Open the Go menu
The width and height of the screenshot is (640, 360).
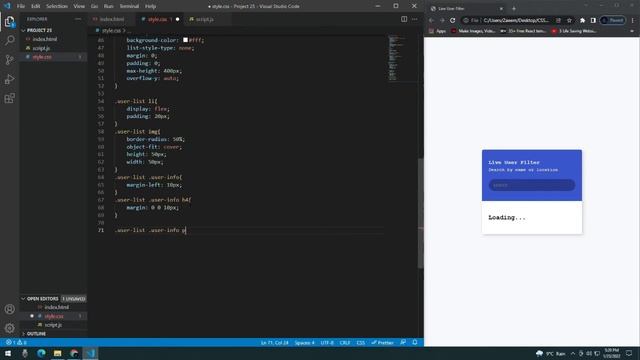pyautogui.click(x=94, y=6)
